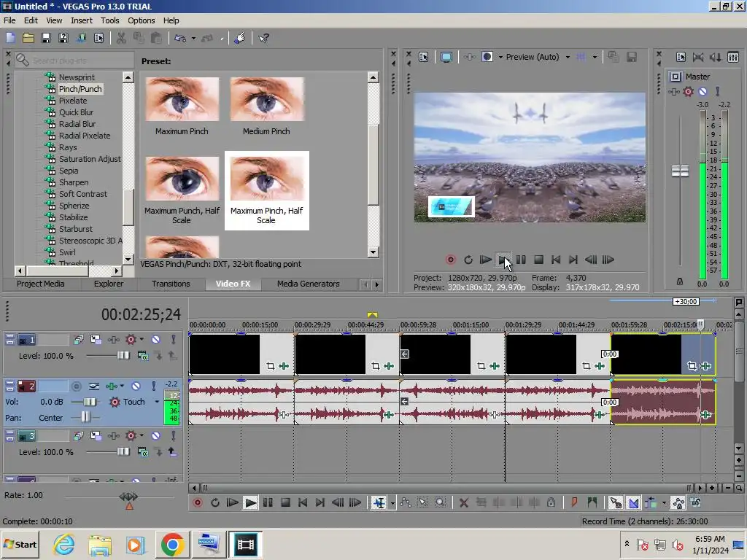Open the File menu
This screenshot has height=560, width=747.
pos(9,20)
